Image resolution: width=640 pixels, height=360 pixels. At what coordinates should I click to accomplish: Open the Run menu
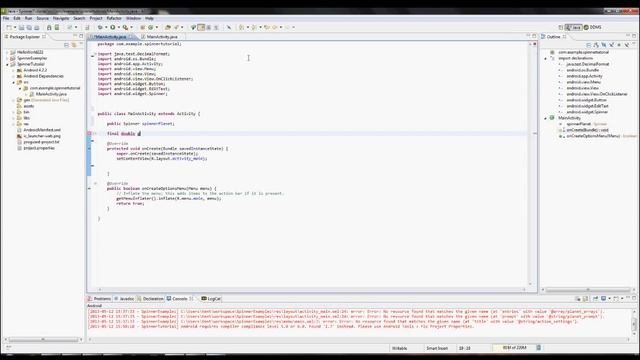coord(28,18)
